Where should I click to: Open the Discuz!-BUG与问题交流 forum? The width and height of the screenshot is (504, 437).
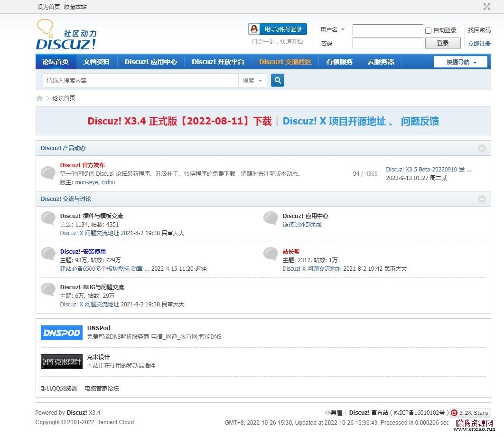pos(92,287)
